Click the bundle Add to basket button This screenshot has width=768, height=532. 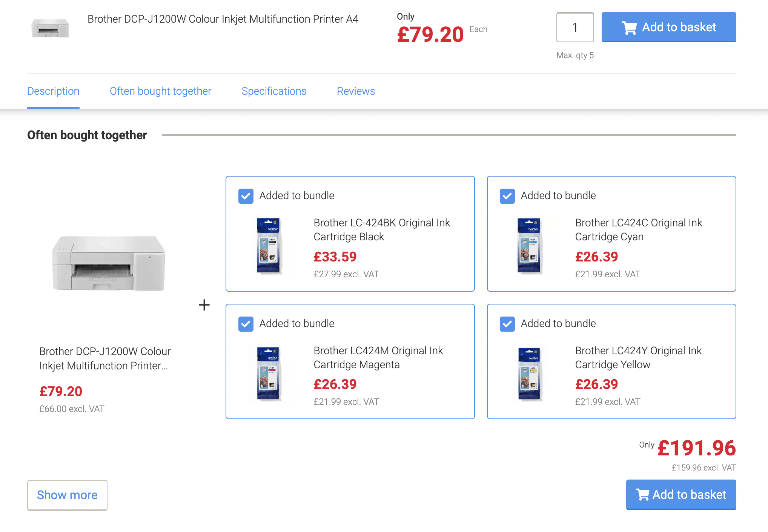[681, 495]
